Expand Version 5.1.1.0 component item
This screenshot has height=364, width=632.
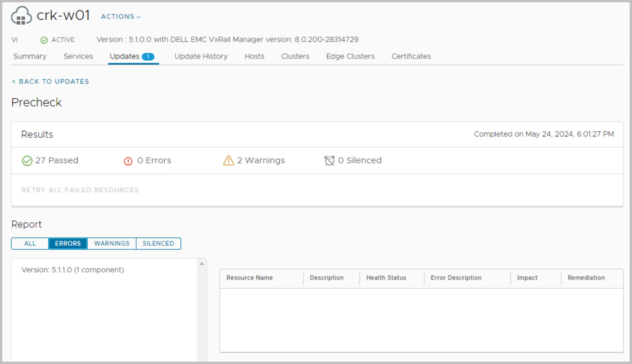click(73, 270)
